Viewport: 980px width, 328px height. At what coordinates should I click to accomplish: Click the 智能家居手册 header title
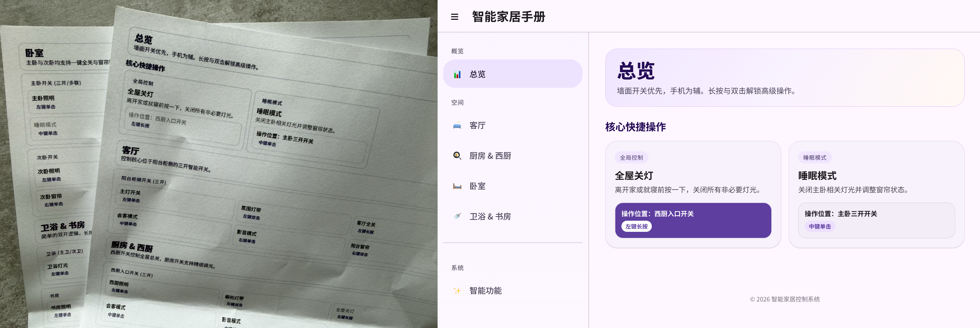pyautogui.click(x=509, y=17)
